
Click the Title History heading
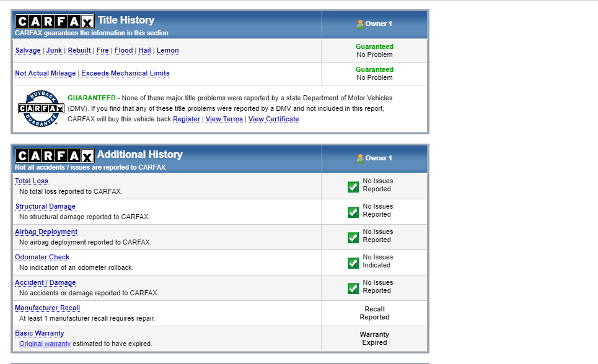[x=126, y=20]
